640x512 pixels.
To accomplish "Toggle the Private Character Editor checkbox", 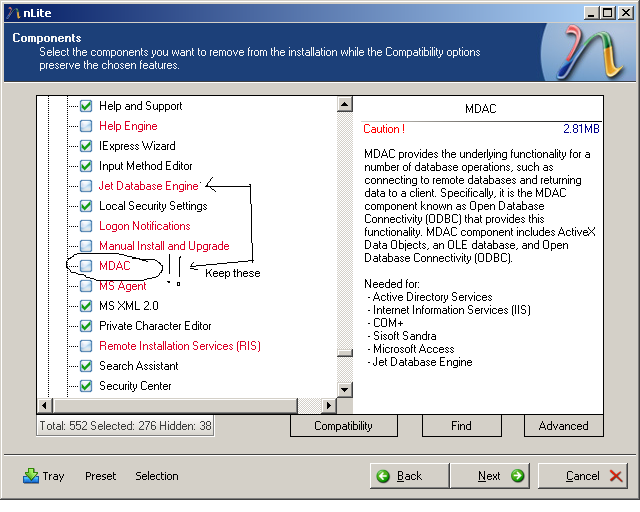I will (x=86, y=326).
